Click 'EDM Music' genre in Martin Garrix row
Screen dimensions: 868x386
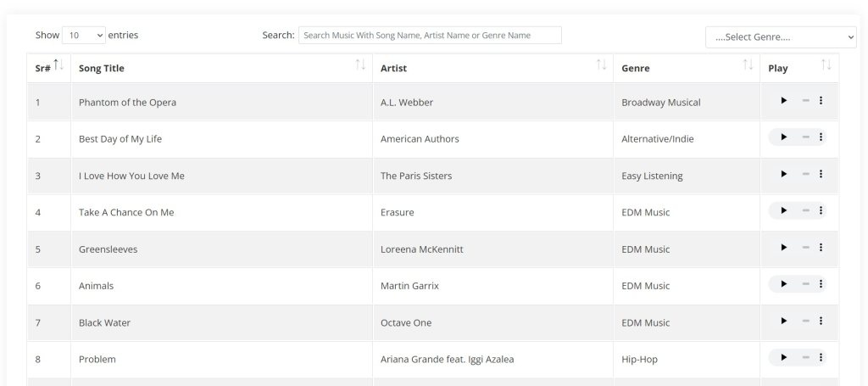pos(645,286)
